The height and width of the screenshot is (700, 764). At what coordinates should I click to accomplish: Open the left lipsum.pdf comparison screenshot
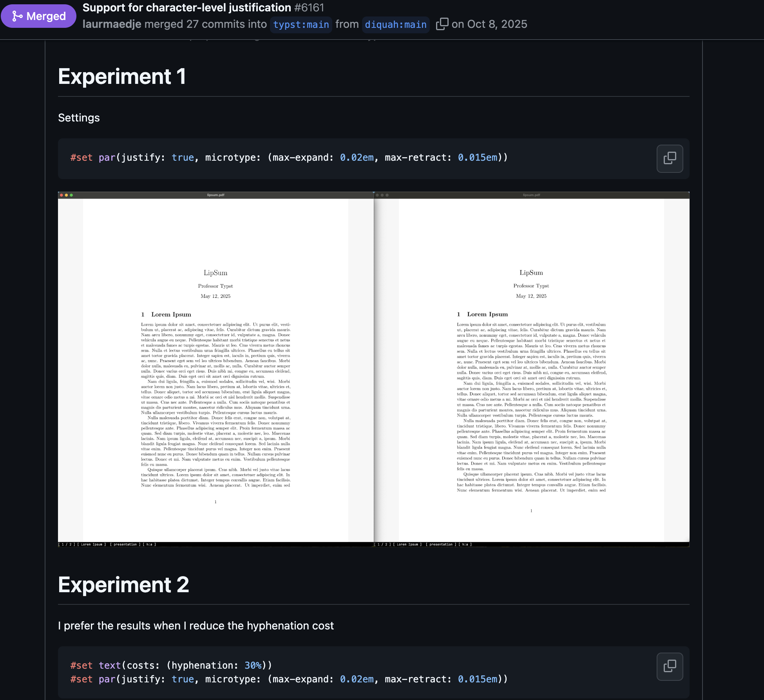pyautogui.click(x=216, y=369)
